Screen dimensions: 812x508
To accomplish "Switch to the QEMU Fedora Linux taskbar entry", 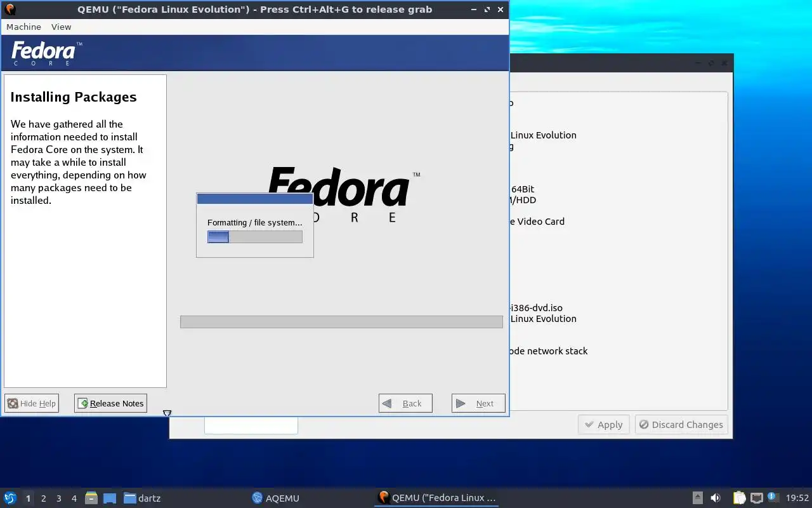I will [436, 498].
